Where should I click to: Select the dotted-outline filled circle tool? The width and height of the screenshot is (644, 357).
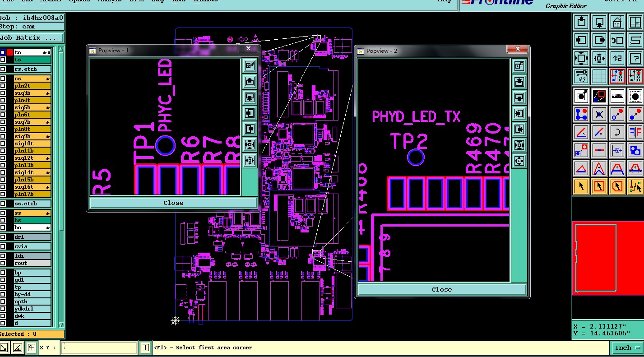pos(635,96)
